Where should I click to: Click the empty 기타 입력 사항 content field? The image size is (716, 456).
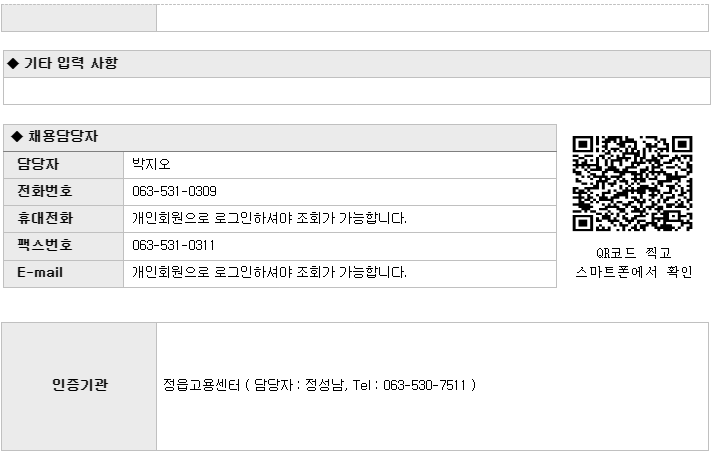357,91
